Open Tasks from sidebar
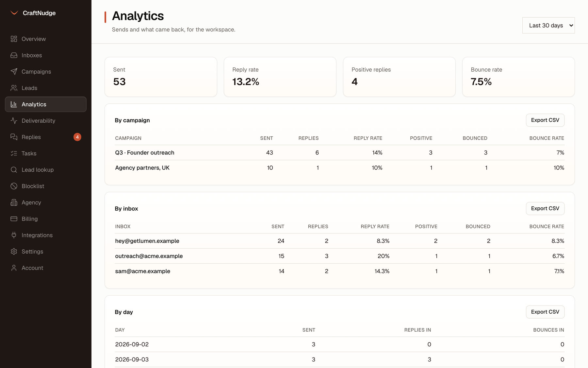Screen dimensions: 588x368 tap(46, 153)
